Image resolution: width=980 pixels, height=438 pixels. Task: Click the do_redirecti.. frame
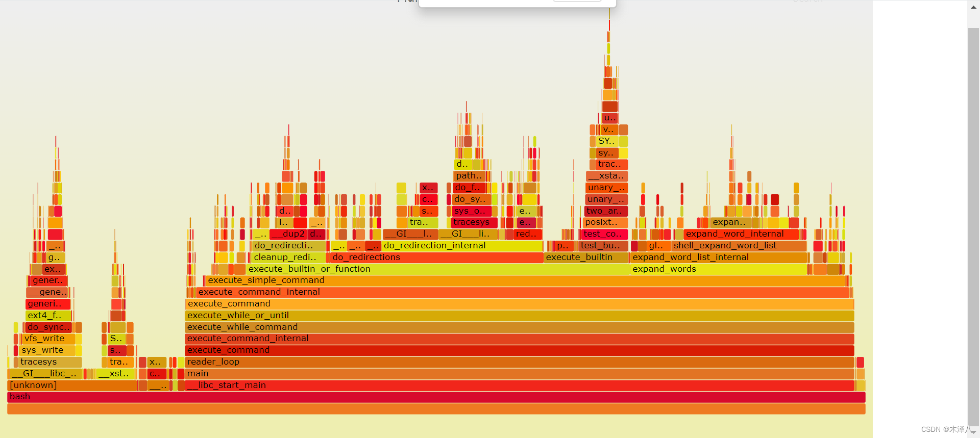pyautogui.click(x=289, y=245)
